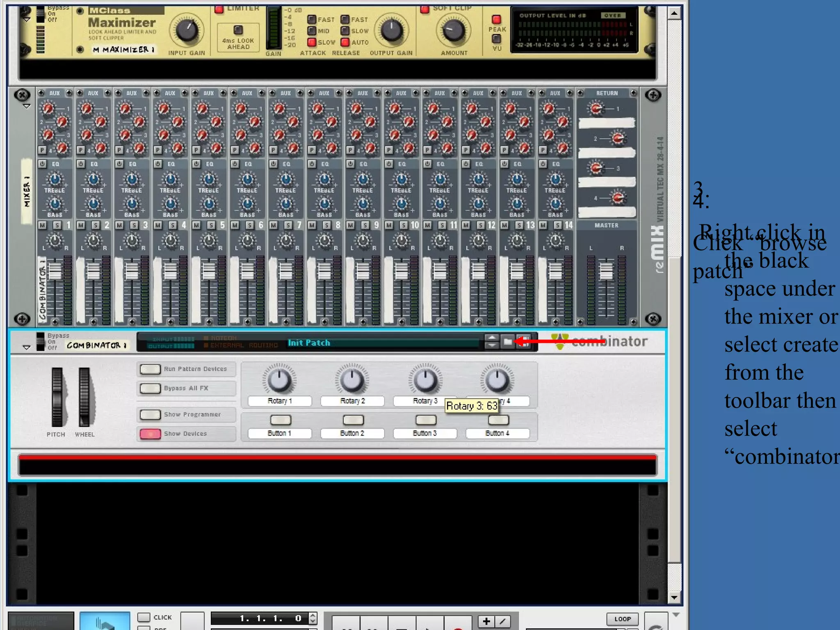Click Run Pattern Devices button

pyautogui.click(x=150, y=369)
